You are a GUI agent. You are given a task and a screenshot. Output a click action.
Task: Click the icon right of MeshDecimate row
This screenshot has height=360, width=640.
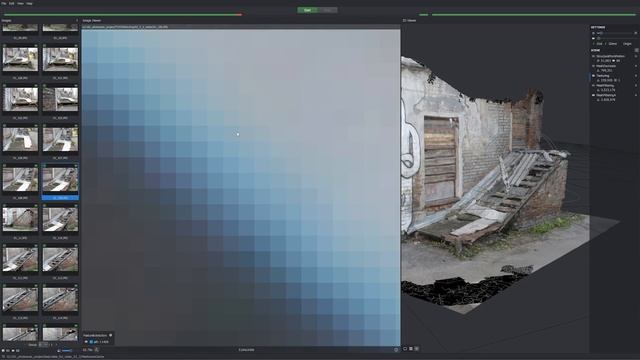(x=636, y=66)
